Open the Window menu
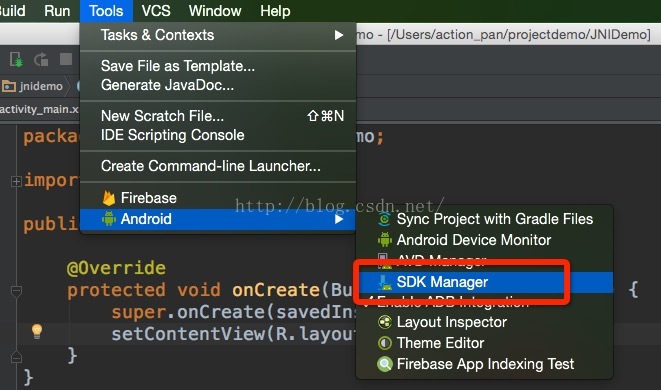This screenshot has height=390, width=661. tap(215, 11)
